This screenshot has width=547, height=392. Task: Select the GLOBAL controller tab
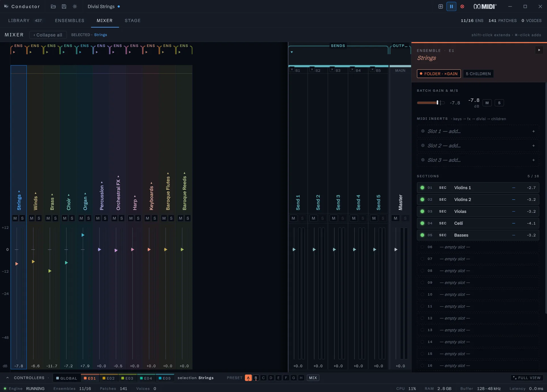[67, 378]
